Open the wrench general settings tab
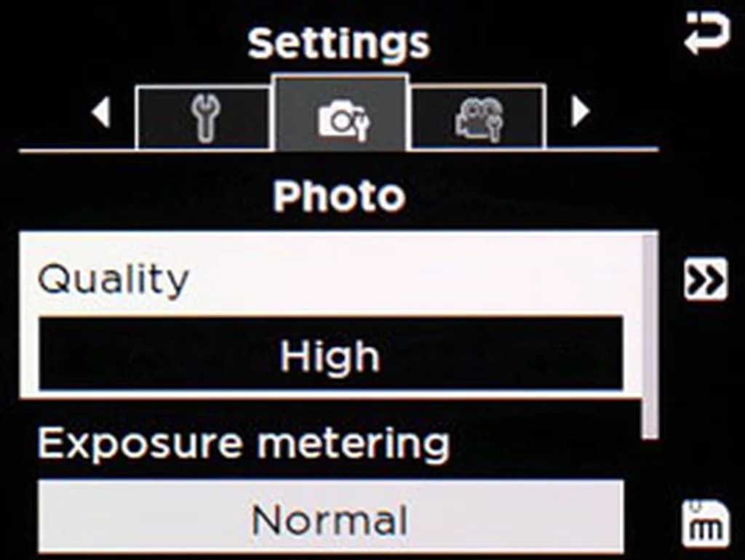Viewport: 745px width, 560px height. [203, 117]
